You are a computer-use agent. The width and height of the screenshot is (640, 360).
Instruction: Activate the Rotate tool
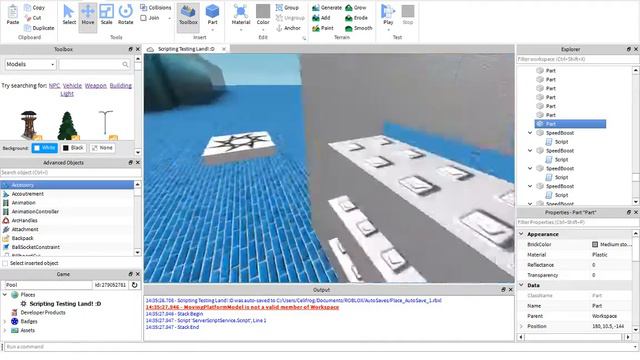point(125,15)
